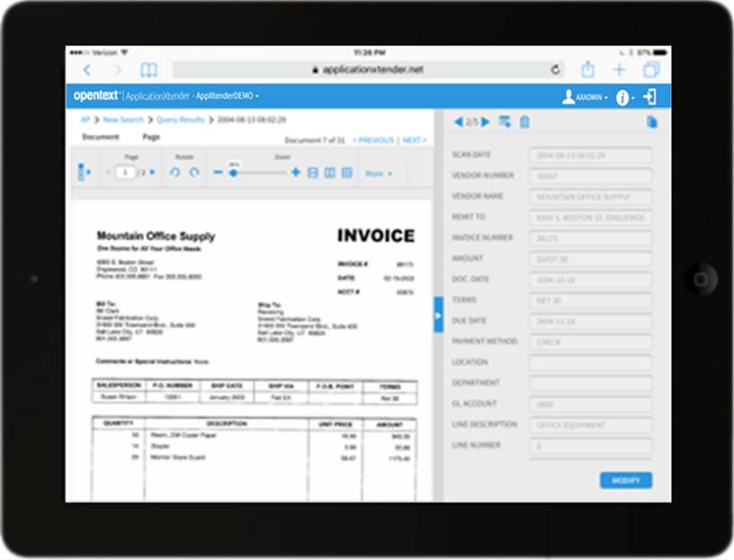Screen dimensions: 734x560
Task: Click the REMIT TO field
Action: [x=591, y=218]
